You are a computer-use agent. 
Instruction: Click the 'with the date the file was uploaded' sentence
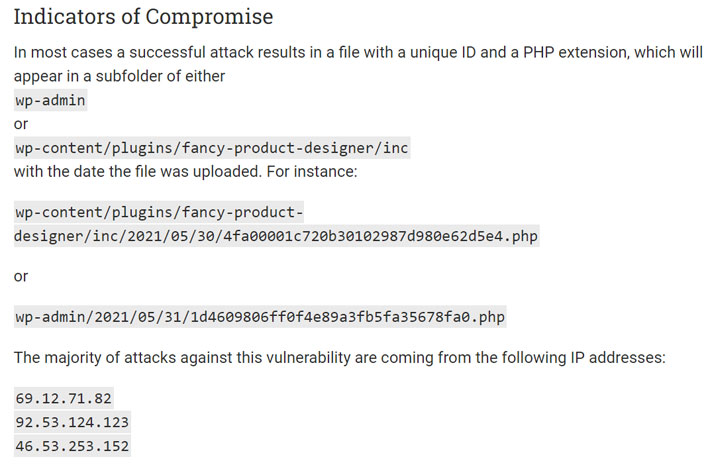tap(186, 172)
